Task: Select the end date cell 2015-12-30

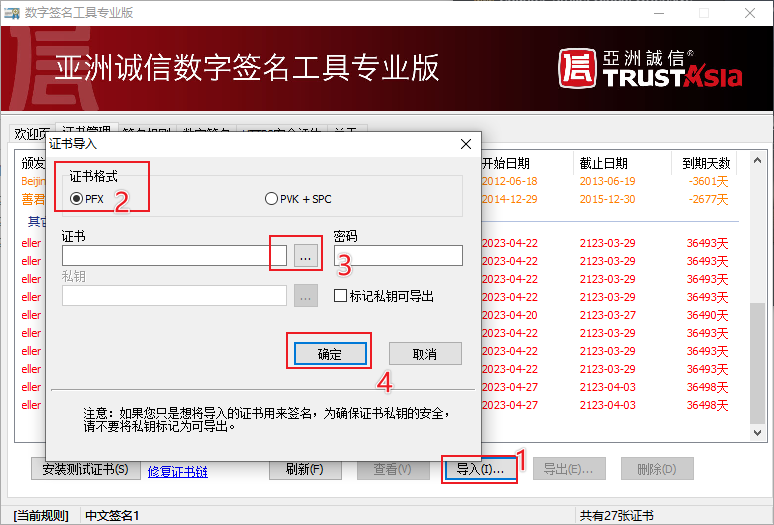Action: tap(608, 199)
